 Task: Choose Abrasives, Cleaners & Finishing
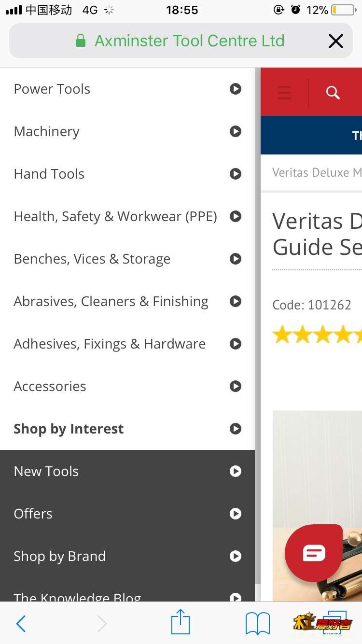tap(127, 301)
